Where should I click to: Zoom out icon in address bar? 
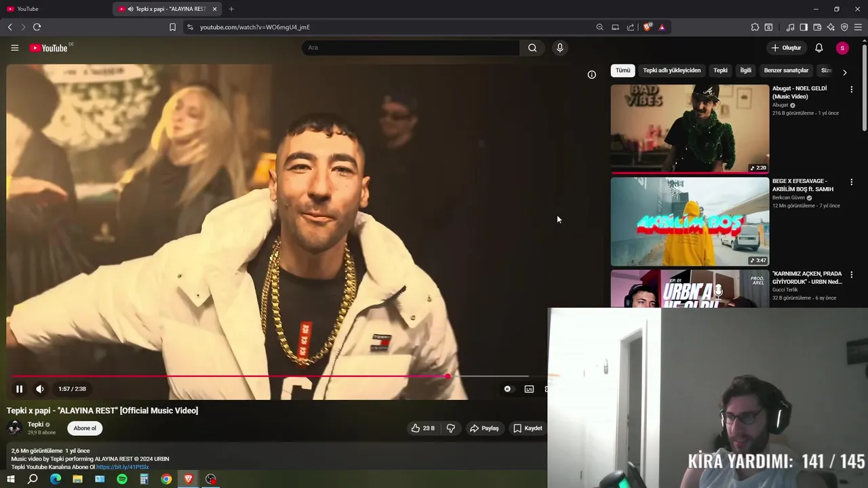pyautogui.click(x=599, y=27)
